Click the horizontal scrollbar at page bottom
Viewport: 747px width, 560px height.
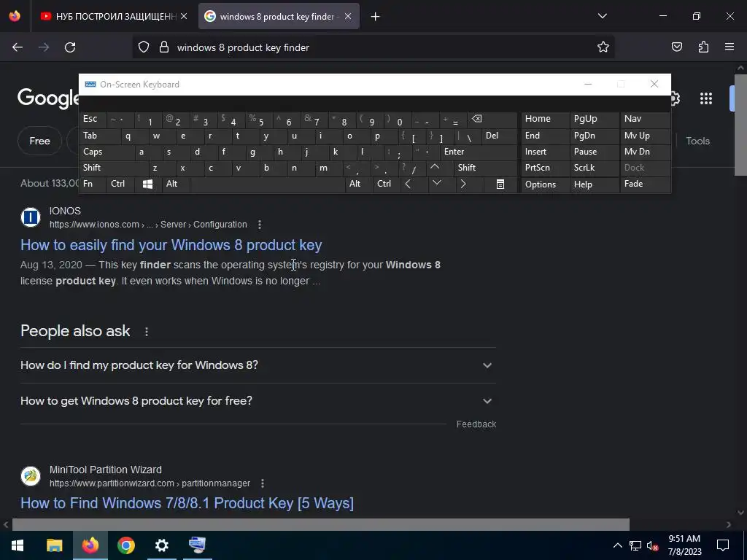(321, 524)
